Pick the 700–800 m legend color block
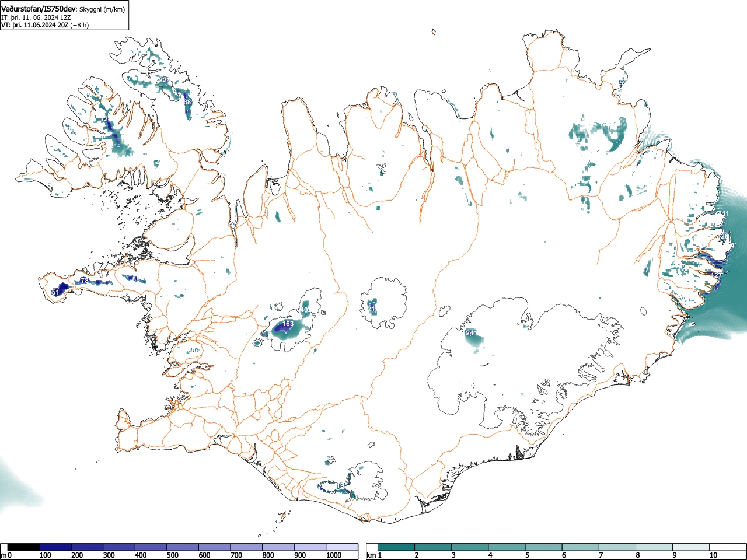 point(246,547)
